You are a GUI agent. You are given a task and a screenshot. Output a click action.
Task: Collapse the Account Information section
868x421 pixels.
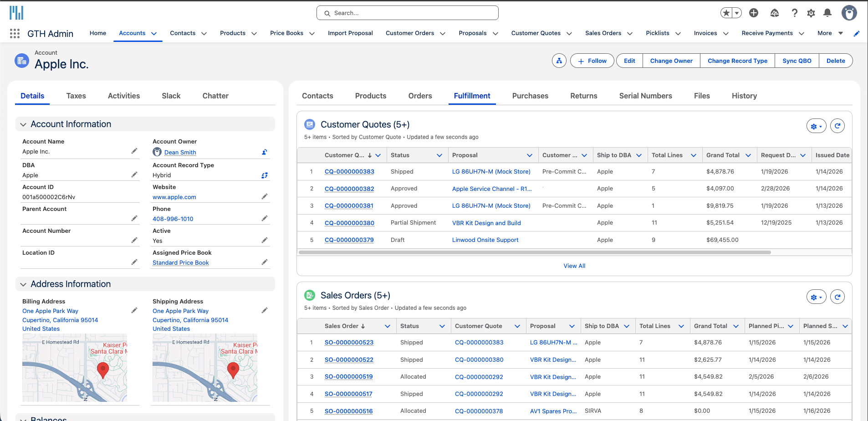coord(23,124)
